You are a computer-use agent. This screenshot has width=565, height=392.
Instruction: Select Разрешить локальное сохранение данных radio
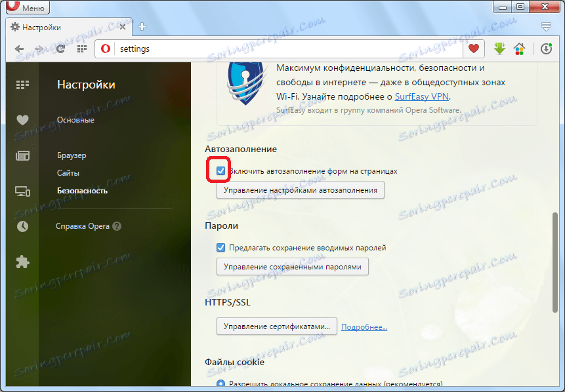[x=220, y=383]
